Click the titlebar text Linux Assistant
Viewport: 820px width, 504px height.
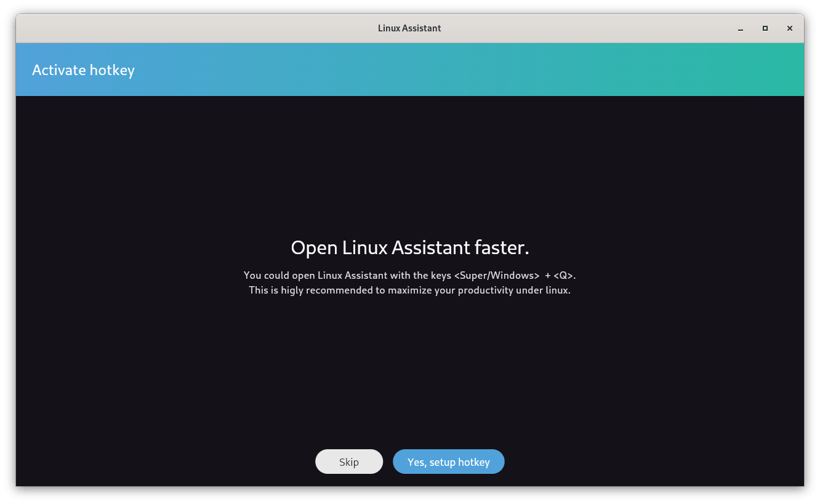coord(409,28)
